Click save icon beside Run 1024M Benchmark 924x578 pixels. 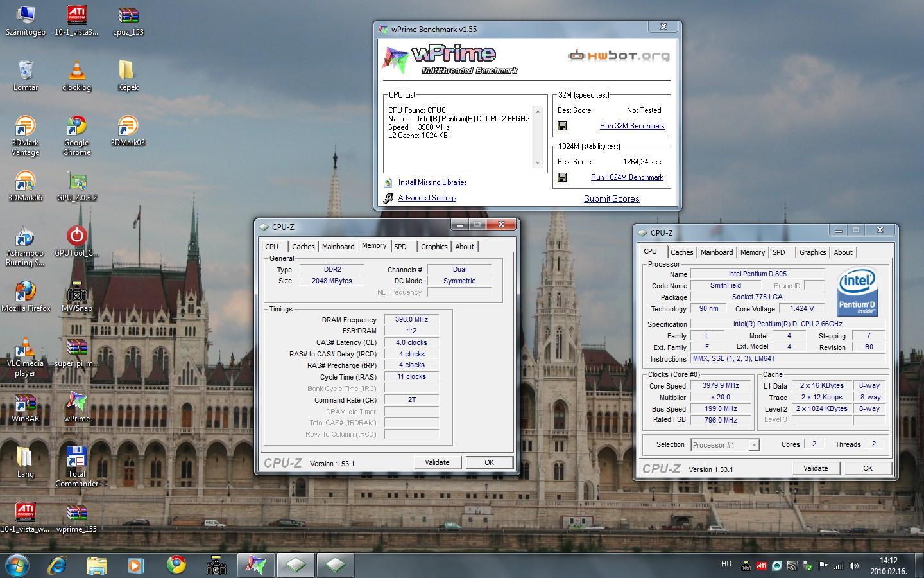click(562, 177)
